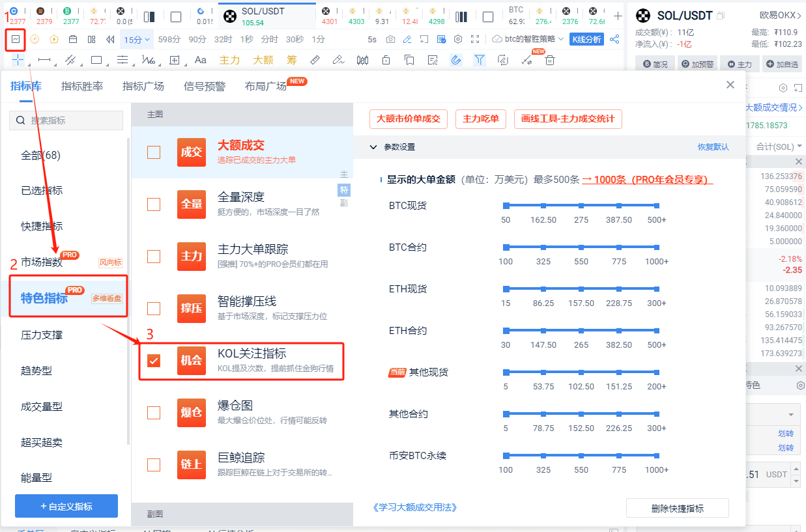Click the 链上 orange indicator icon

click(x=192, y=464)
